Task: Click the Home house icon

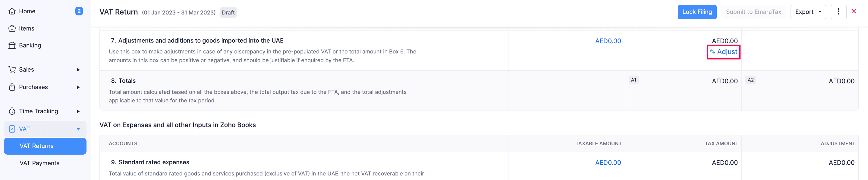Action: [x=12, y=11]
